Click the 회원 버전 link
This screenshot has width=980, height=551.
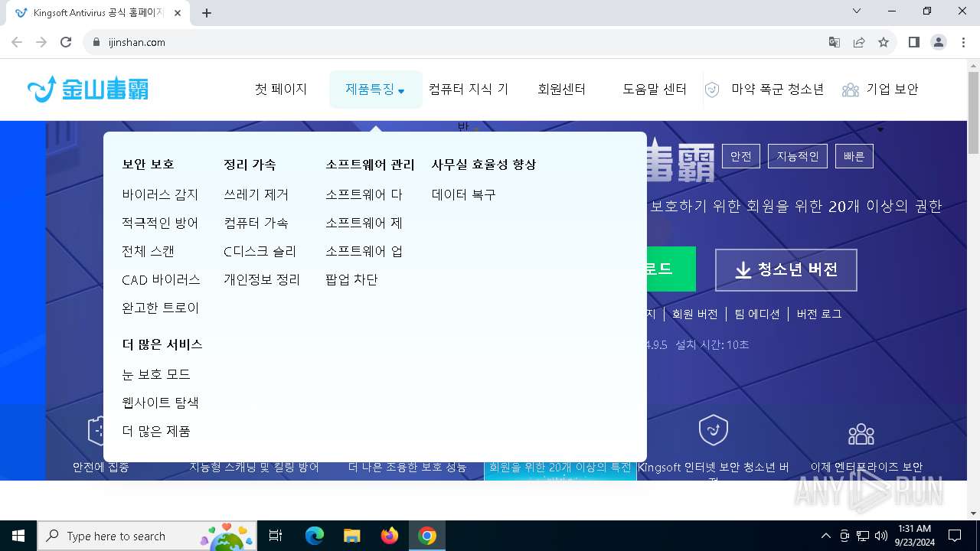[694, 314]
